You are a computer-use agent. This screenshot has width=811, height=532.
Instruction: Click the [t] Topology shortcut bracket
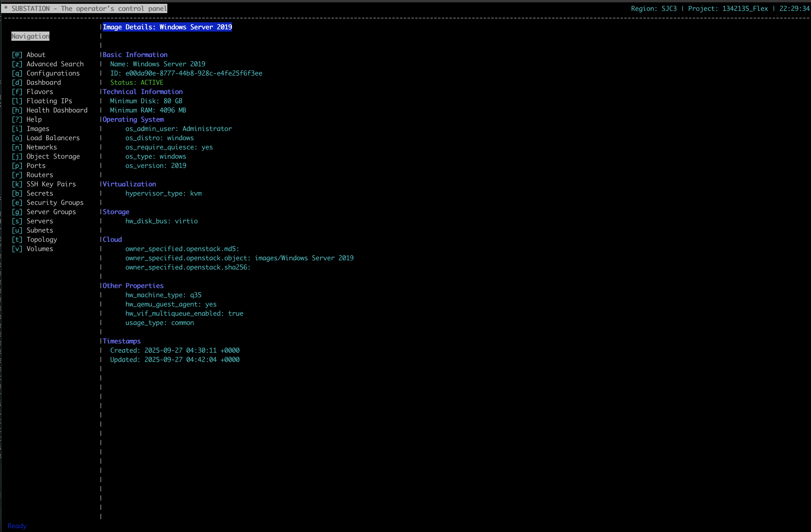(x=17, y=240)
